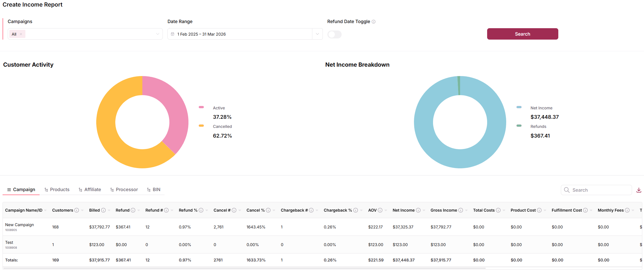The image size is (644, 272).
Task: Click the table Search input field
Action: pyautogui.click(x=596, y=190)
